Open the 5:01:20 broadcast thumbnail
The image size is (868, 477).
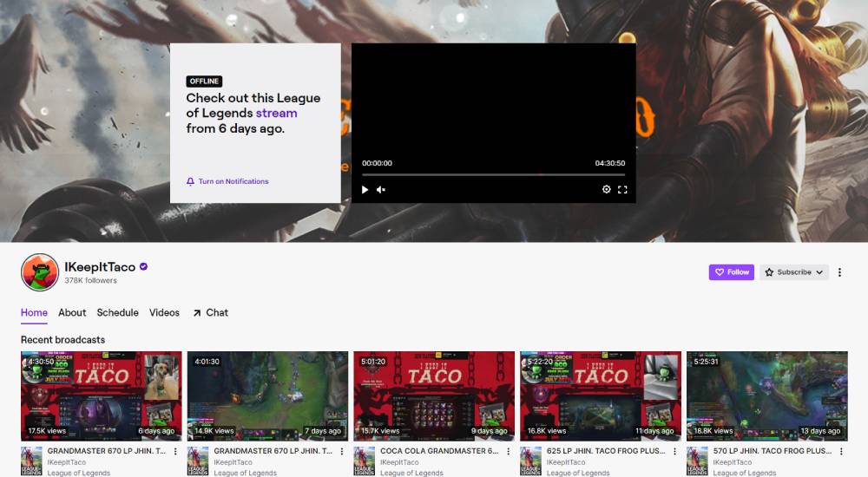pyautogui.click(x=434, y=396)
